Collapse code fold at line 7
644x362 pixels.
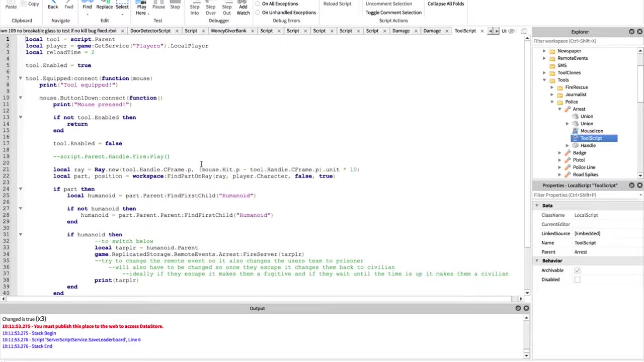pos(20,78)
